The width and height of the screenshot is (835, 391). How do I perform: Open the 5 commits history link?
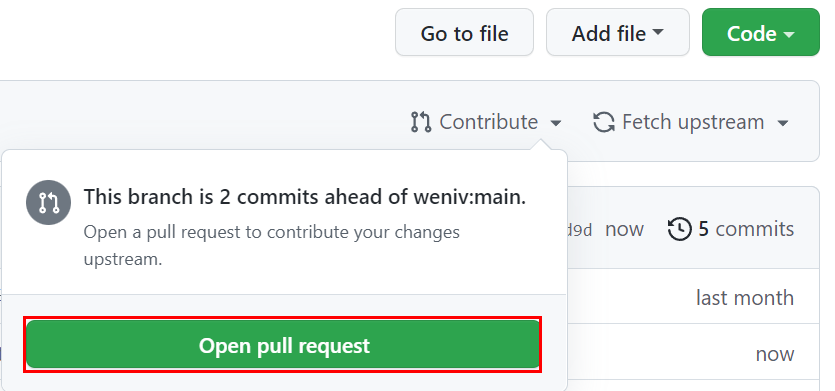click(x=746, y=229)
